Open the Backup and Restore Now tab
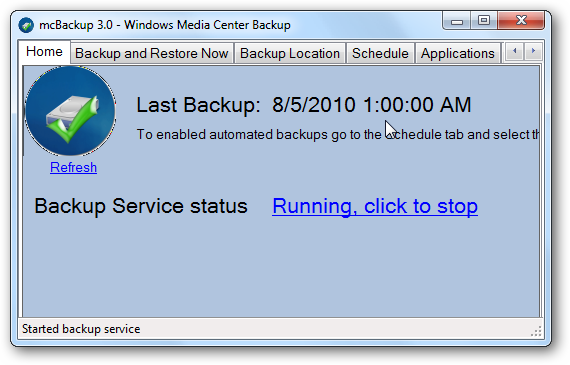 click(152, 53)
